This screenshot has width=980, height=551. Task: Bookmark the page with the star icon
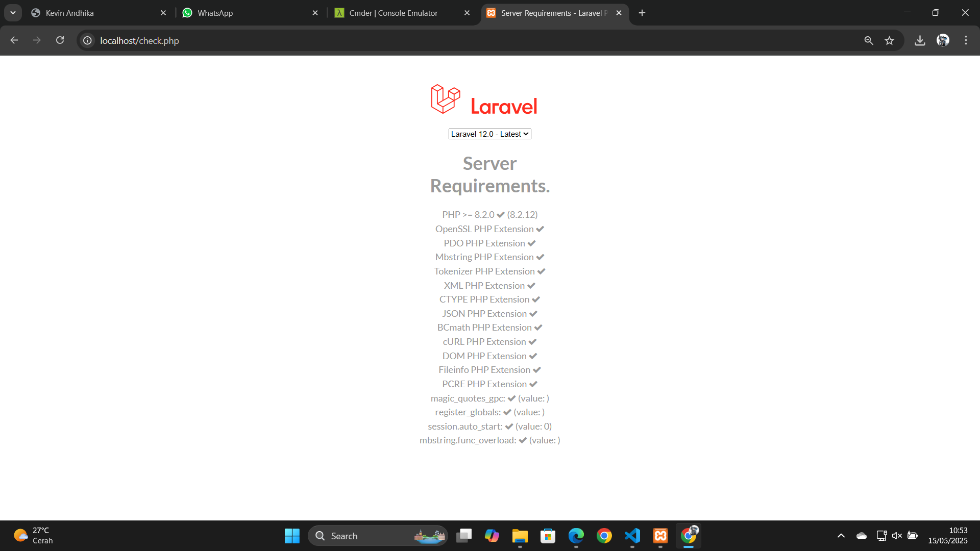click(x=889, y=40)
